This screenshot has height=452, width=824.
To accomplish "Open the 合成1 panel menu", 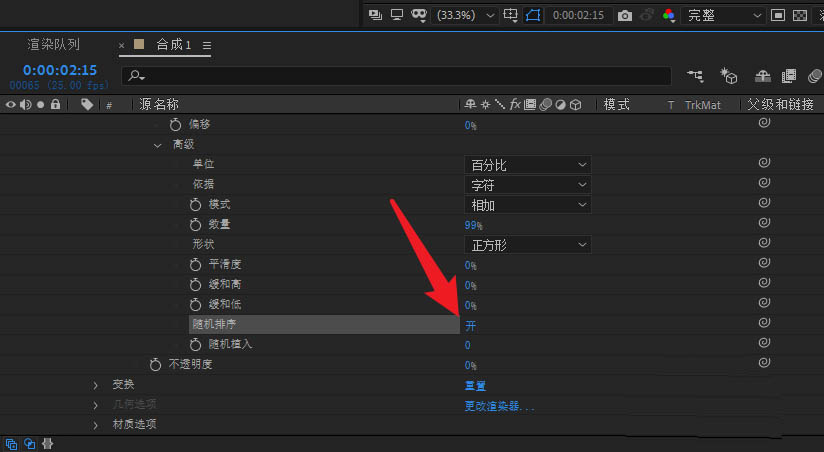I will pyautogui.click(x=206, y=46).
